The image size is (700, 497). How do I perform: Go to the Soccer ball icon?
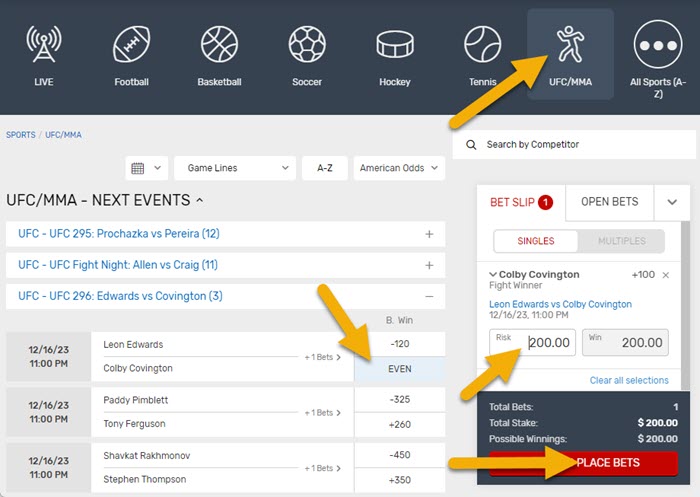[x=307, y=45]
